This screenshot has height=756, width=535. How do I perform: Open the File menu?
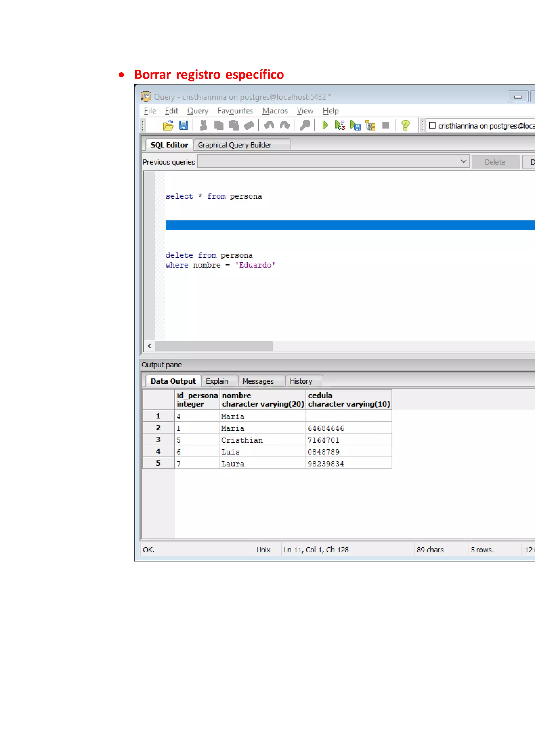[150, 111]
